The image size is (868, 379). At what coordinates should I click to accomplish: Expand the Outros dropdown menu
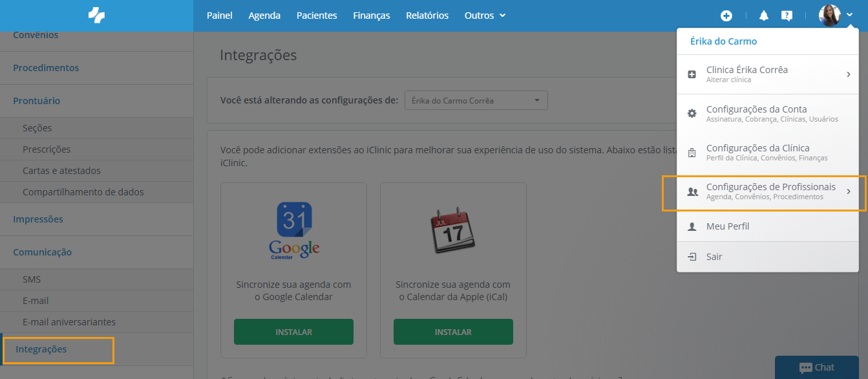485,16
